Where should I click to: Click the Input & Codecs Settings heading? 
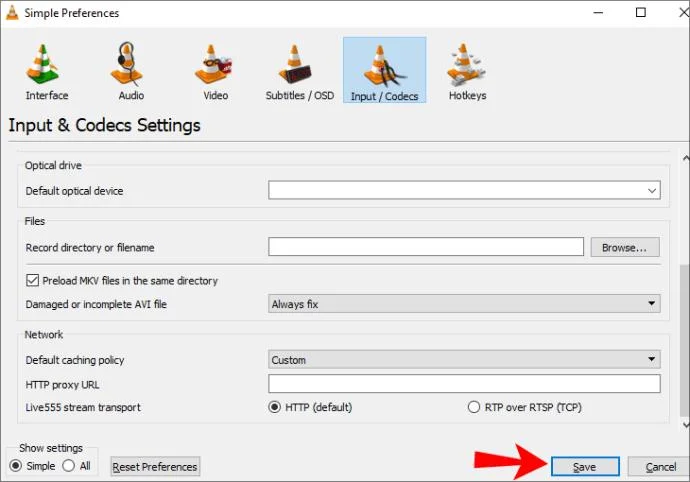click(104, 125)
